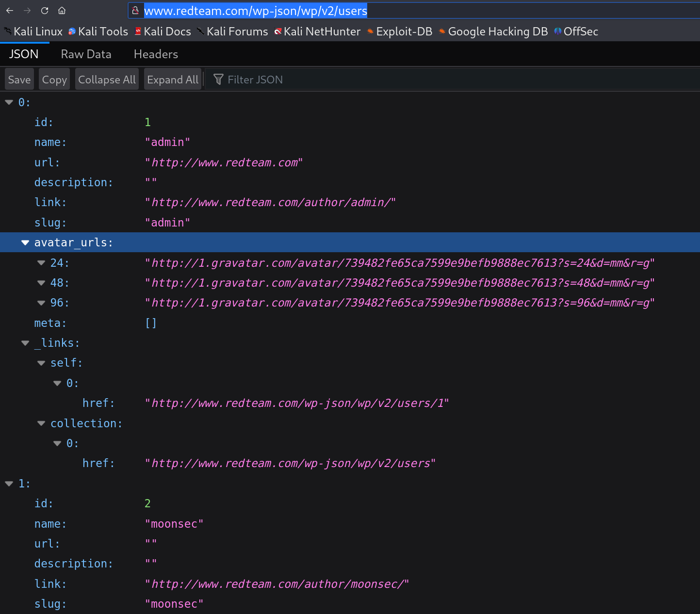Go back with the browser back arrow
This screenshot has height=614, width=700.
10,11
